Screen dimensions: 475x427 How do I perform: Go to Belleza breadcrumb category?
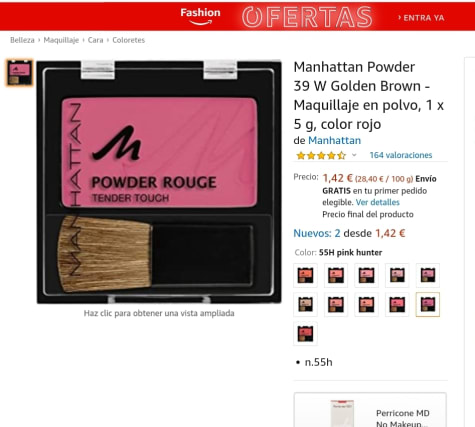[x=22, y=40]
